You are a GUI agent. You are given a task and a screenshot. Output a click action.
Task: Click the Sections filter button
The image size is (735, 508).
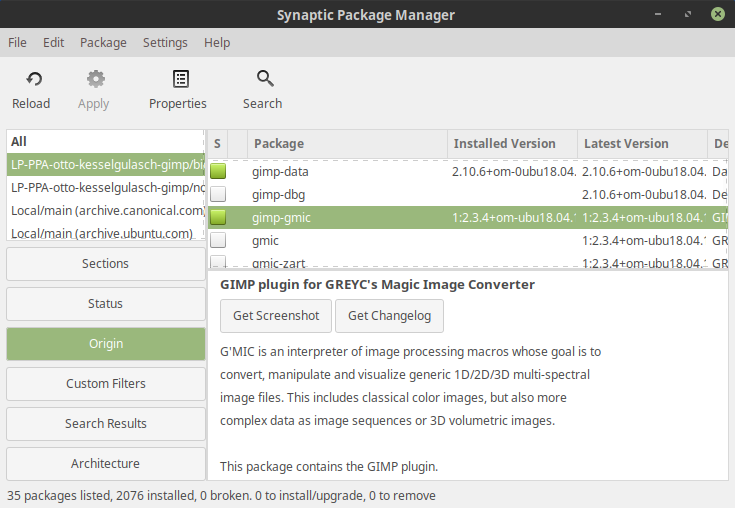point(105,264)
